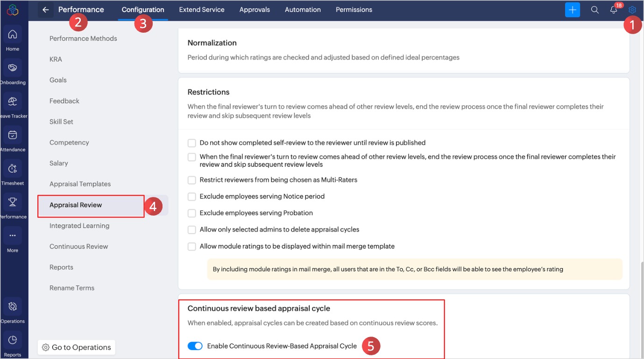Open the Appraisal Templates settings page
Viewport: 644px width, 359px height.
pyautogui.click(x=80, y=184)
